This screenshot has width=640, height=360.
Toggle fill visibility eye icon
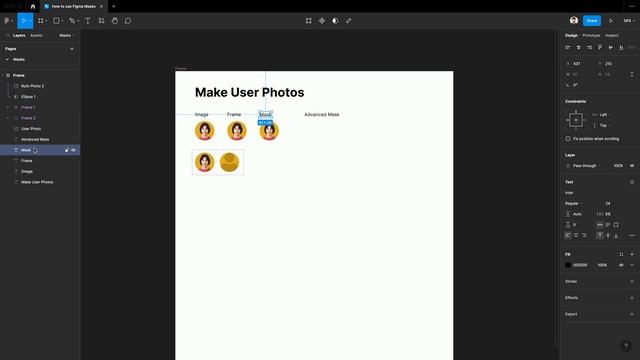tap(621, 265)
